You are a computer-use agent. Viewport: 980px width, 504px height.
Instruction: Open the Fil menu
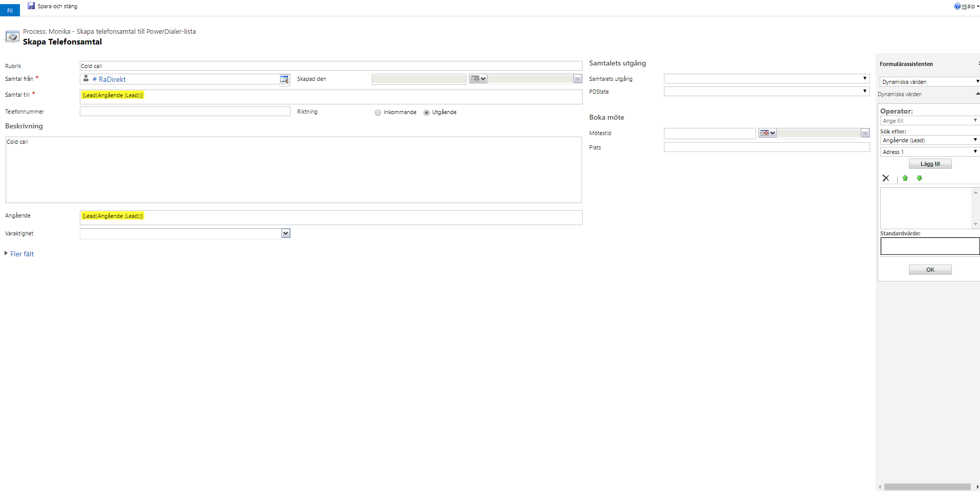[x=10, y=10]
